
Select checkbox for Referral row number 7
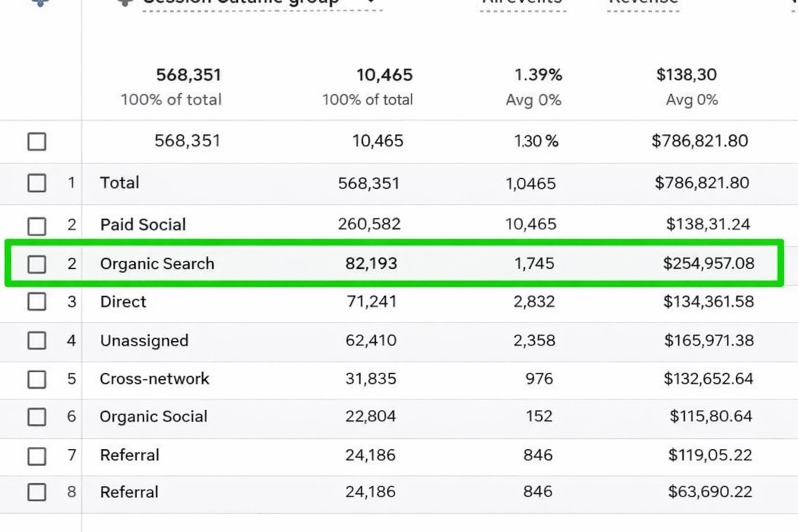37,456
